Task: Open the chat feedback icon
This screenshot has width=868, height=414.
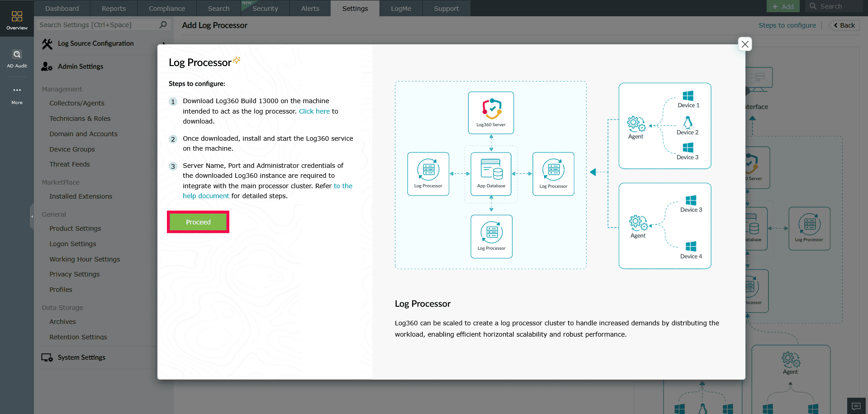Action: click(x=856, y=406)
